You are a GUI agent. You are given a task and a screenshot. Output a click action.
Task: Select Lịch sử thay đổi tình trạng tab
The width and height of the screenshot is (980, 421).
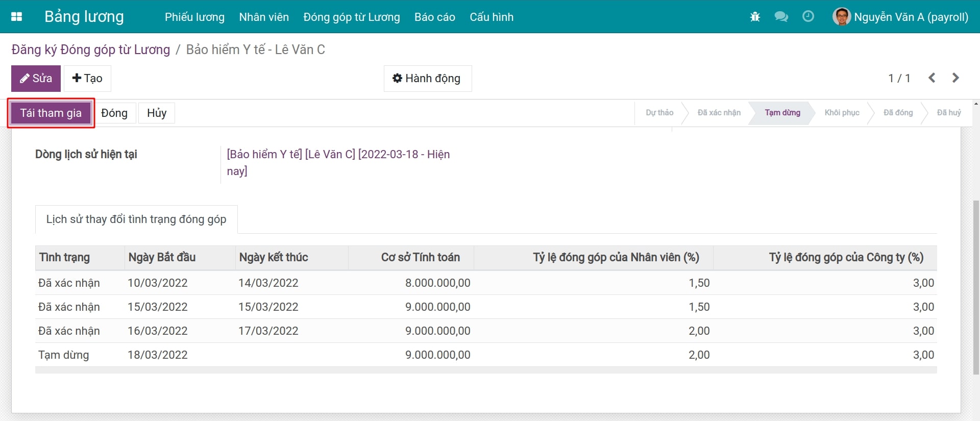click(136, 219)
